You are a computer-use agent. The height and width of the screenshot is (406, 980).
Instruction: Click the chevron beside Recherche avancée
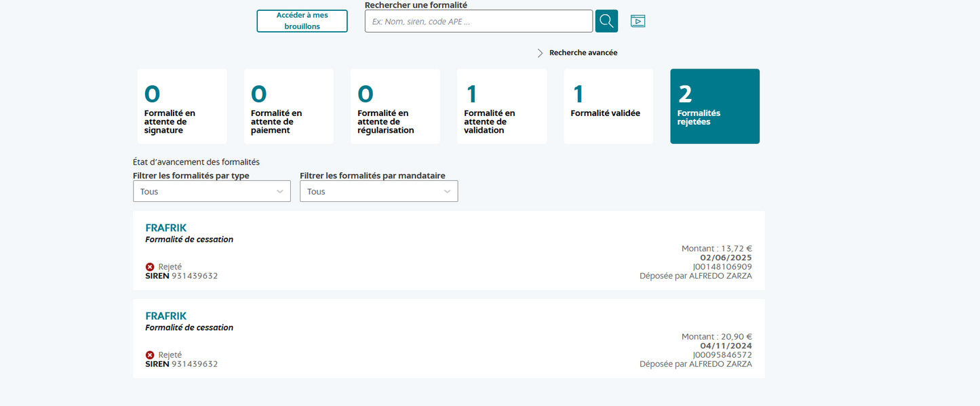pyautogui.click(x=541, y=53)
